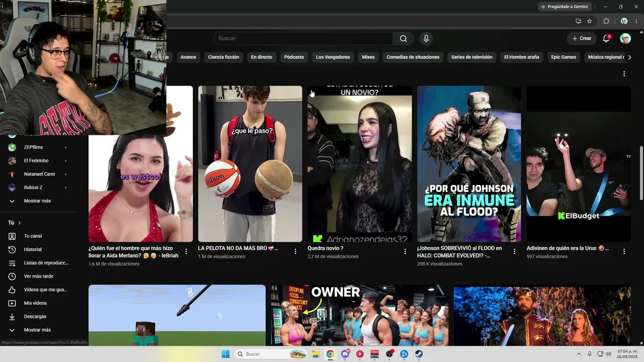
Task: Open options for the Quedra novio short
Action: [x=405, y=251]
